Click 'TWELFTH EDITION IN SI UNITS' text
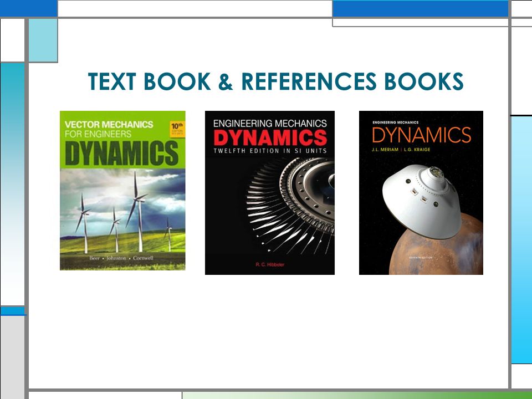 tap(270, 151)
